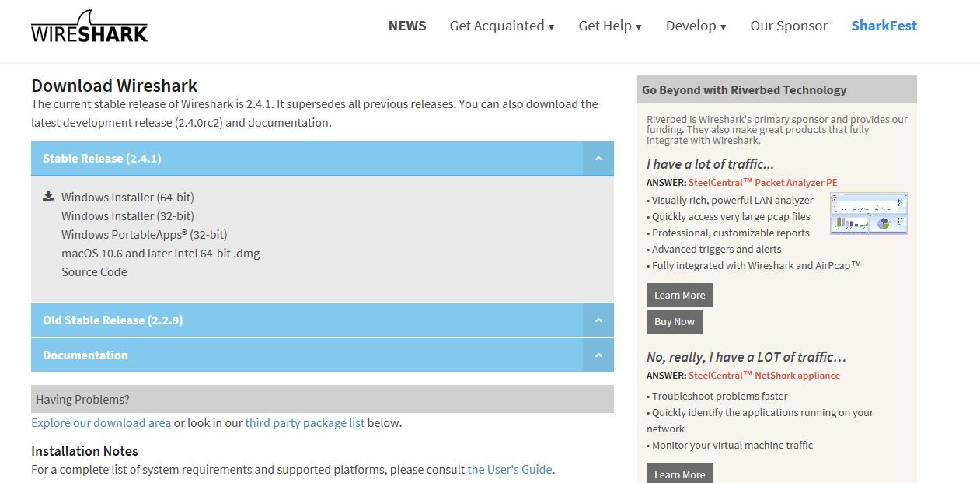Click the Buy Now button
Viewport: 980px width, 483px height.
coord(675,322)
